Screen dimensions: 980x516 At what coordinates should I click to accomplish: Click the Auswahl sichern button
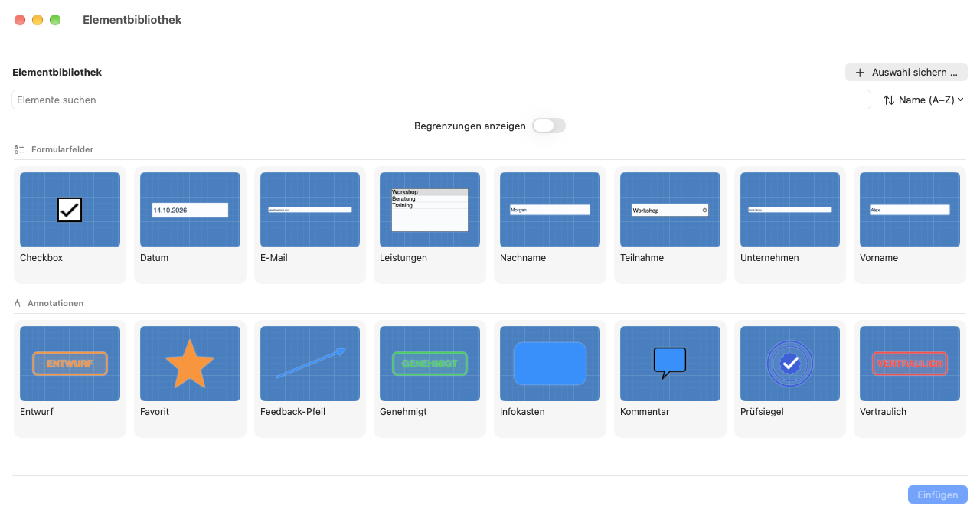click(x=906, y=72)
